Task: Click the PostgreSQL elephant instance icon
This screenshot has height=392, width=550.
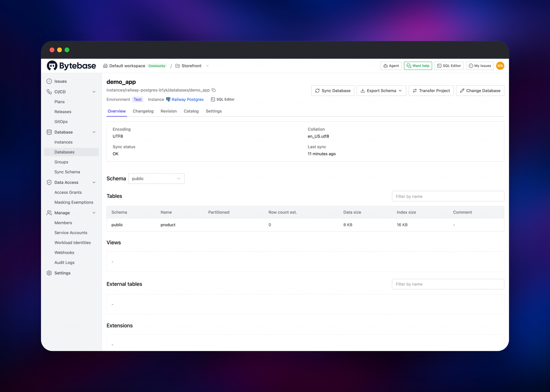Action: point(168,99)
